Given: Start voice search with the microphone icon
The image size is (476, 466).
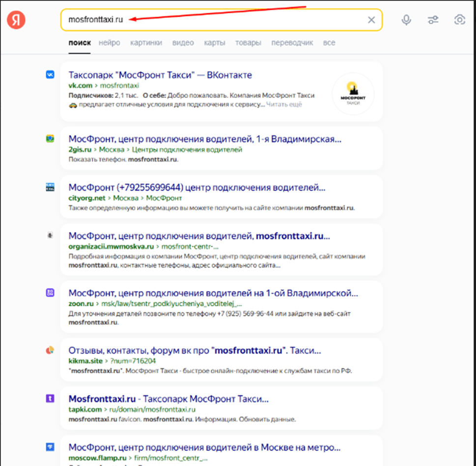Looking at the screenshot, I should coord(406,20).
